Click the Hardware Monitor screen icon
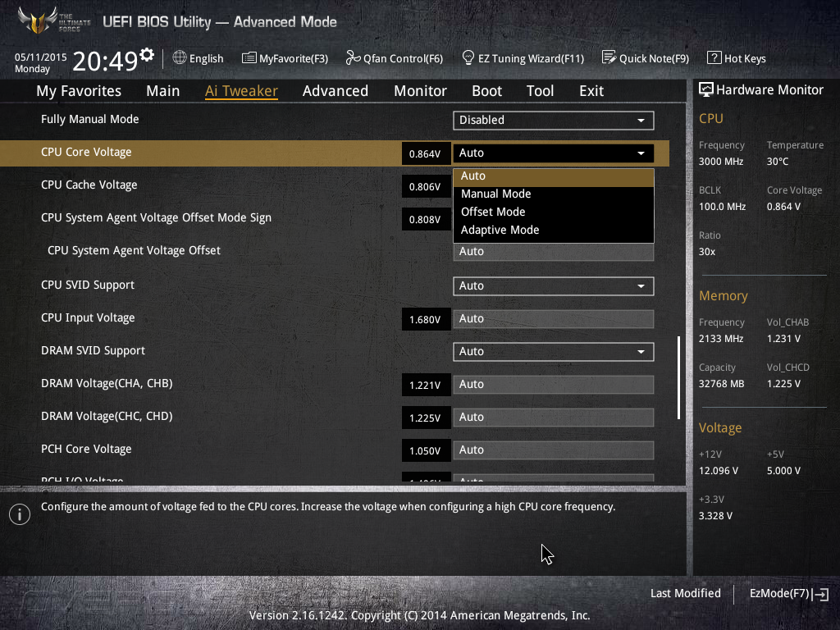This screenshot has height=630, width=840. click(x=706, y=90)
